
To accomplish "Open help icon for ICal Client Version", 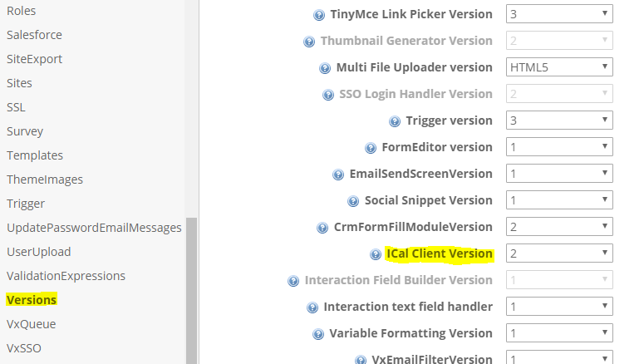I will pos(376,254).
